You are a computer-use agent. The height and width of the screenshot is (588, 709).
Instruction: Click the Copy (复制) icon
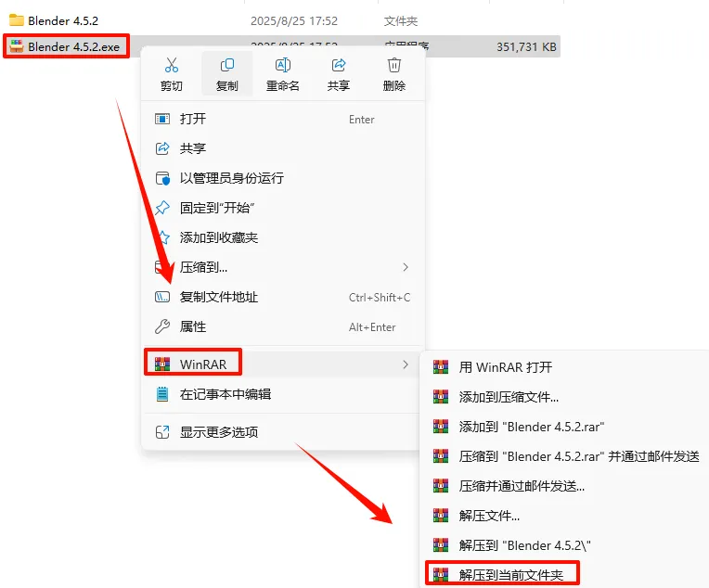pos(227,65)
